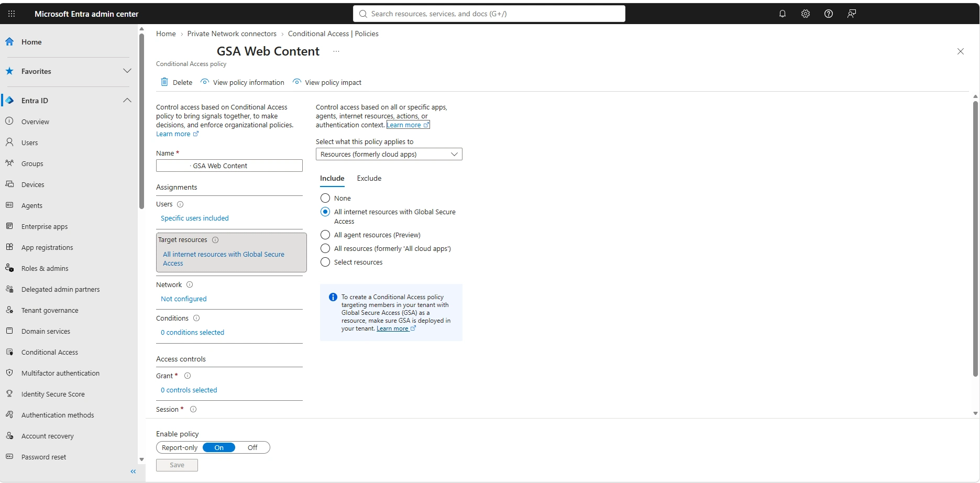The image size is (980, 483).
Task: Open View policy information
Action: (x=243, y=82)
